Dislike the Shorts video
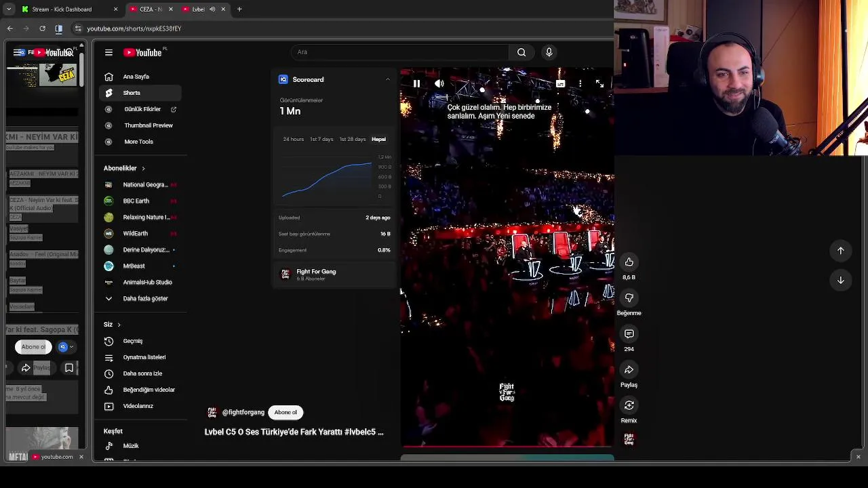The image size is (868, 488). 629,298
